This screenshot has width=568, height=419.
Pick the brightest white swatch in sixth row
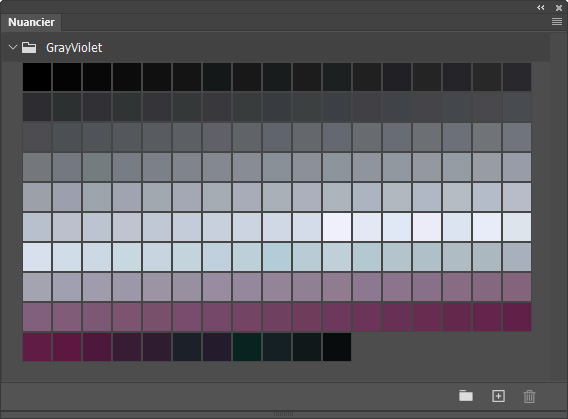tap(337, 227)
